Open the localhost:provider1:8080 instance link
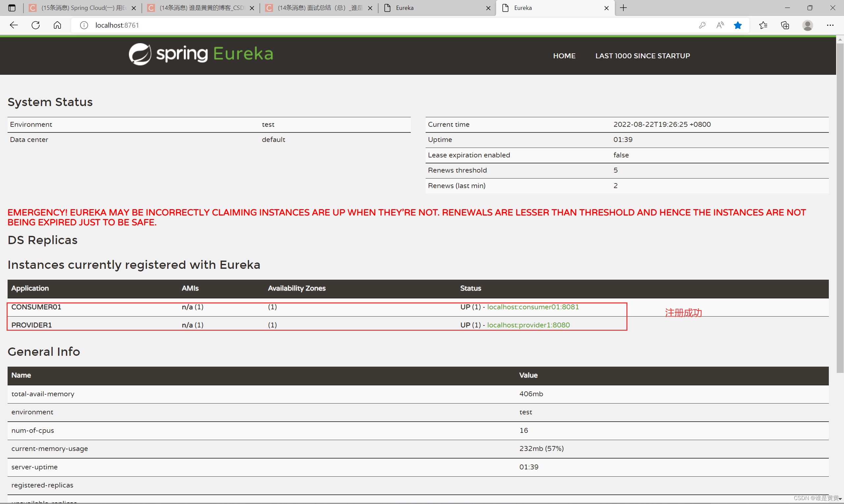Image resolution: width=844 pixels, height=504 pixels. [x=528, y=325]
